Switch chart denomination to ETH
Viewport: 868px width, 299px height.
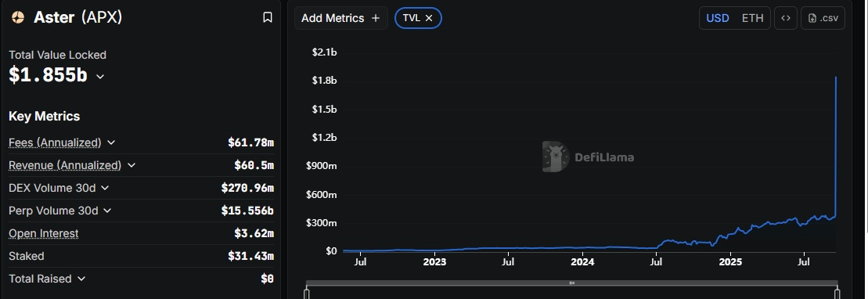tap(752, 18)
